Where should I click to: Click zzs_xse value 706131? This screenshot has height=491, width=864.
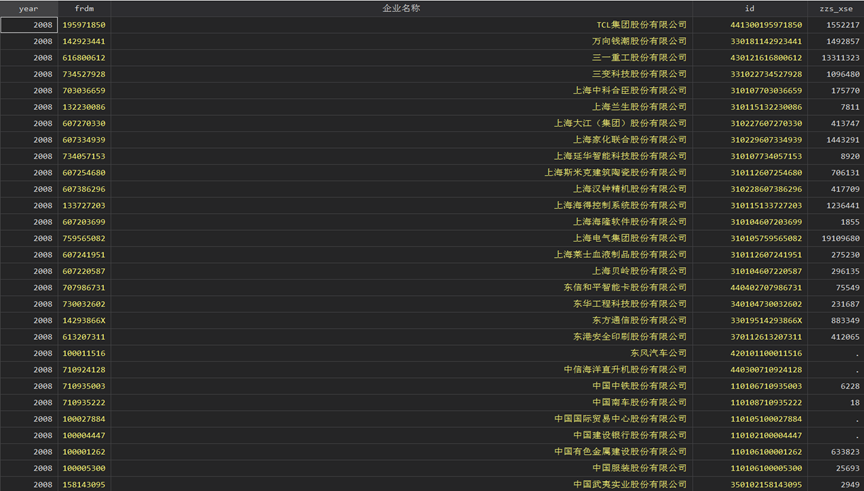(x=845, y=172)
